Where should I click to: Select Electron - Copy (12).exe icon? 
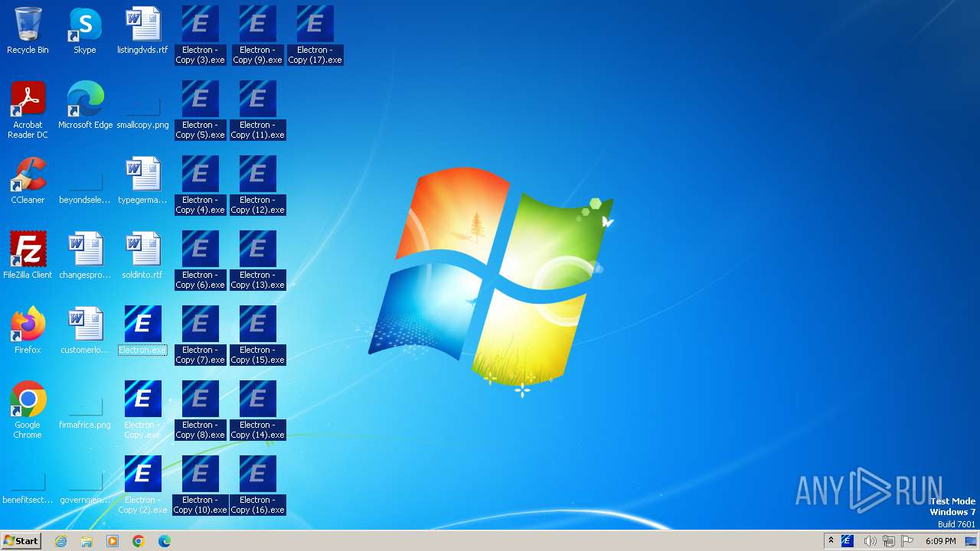[x=257, y=185]
